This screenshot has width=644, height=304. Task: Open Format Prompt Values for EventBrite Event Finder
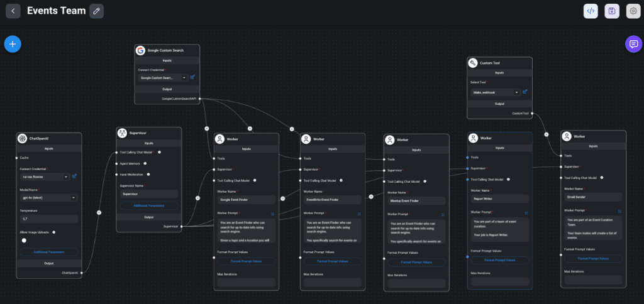[333, 261]
